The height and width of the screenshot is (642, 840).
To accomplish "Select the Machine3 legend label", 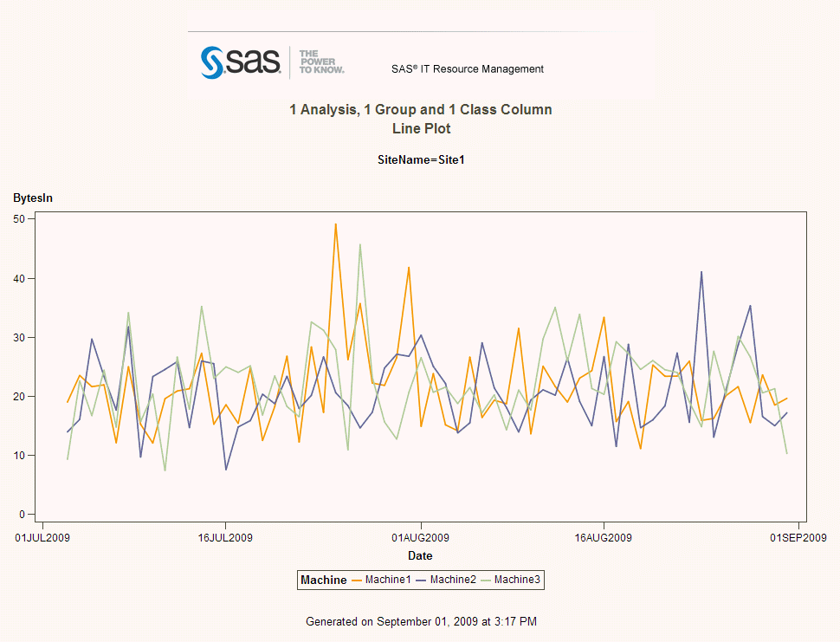I will point(517,580).
